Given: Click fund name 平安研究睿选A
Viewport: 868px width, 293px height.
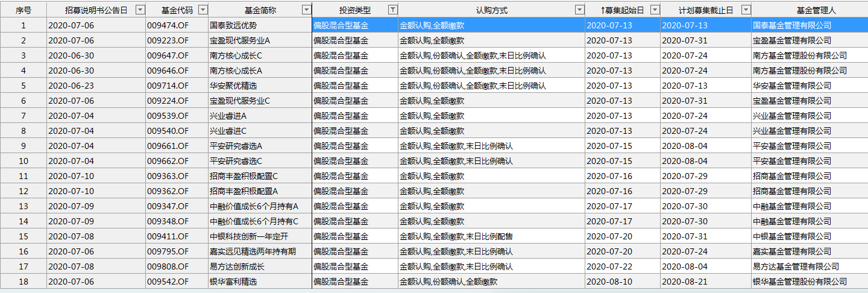Looking at the screenshot, I should pos(236,146).
